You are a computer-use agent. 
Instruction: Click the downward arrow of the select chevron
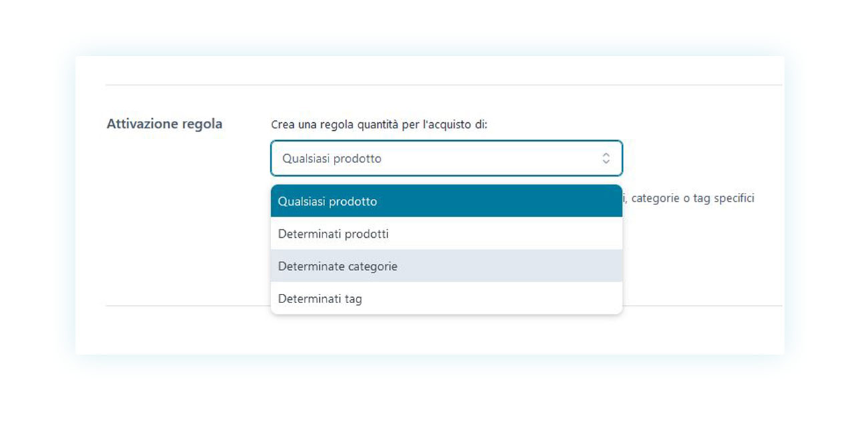pos(606,162)
